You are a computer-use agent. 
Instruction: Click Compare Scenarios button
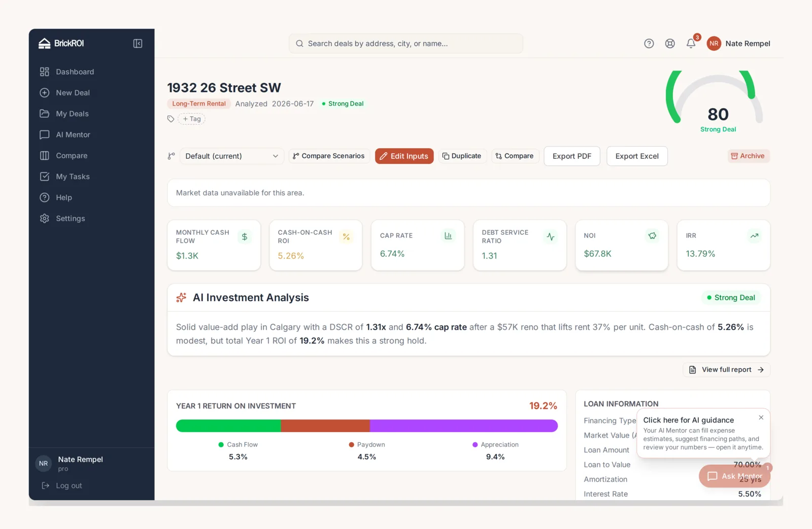pyautogui.click(x=329, y=156)
